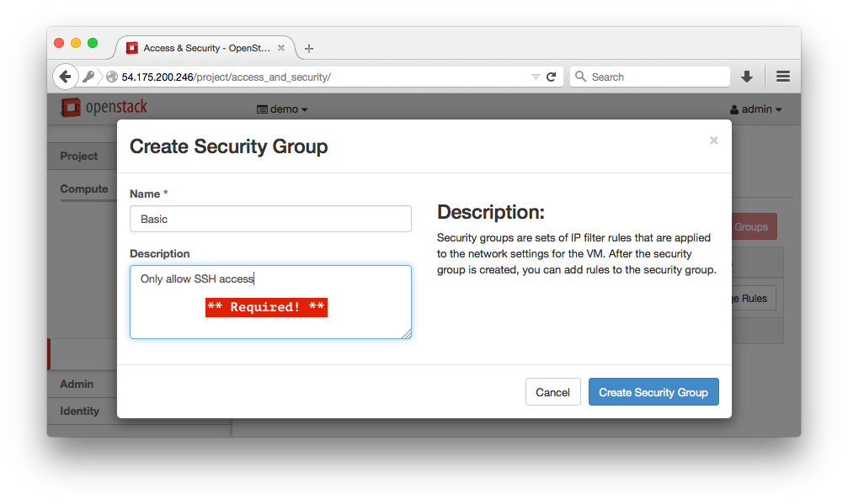Viewport: 848px width, 504px height.
Task: Click the Identity sidebar entry
Action: (80, 411)
